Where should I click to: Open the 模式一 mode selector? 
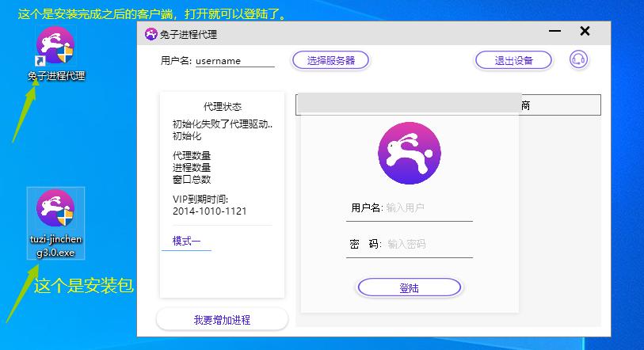187,242
